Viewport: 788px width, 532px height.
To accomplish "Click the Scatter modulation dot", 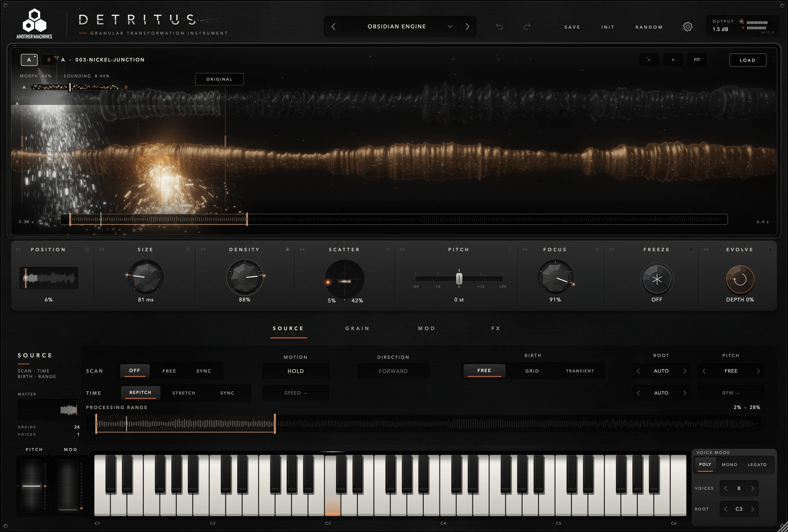I will coord(387,249).
